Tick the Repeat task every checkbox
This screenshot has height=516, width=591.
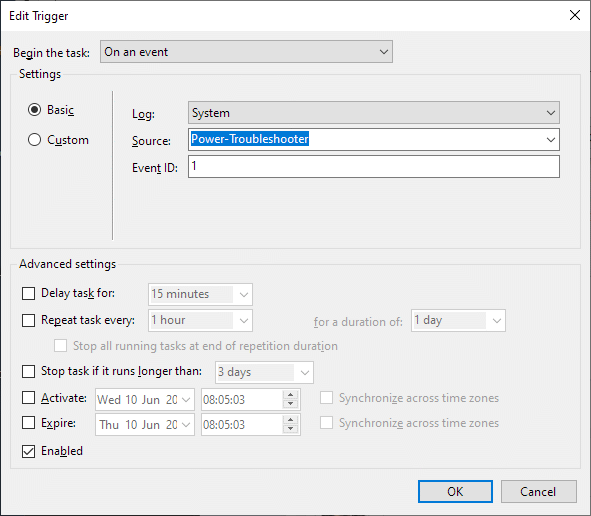coord(28,320)
